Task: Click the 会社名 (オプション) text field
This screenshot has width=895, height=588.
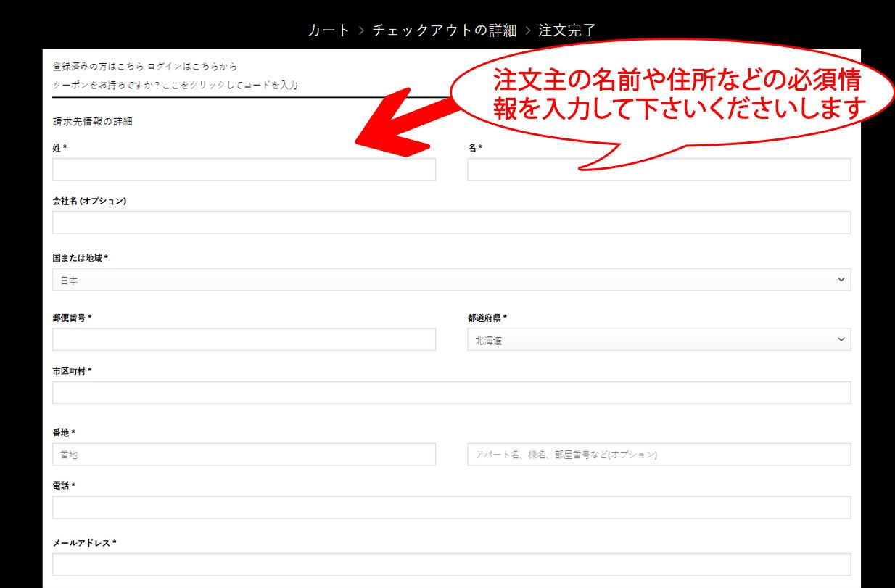Action: pos(451,223)
